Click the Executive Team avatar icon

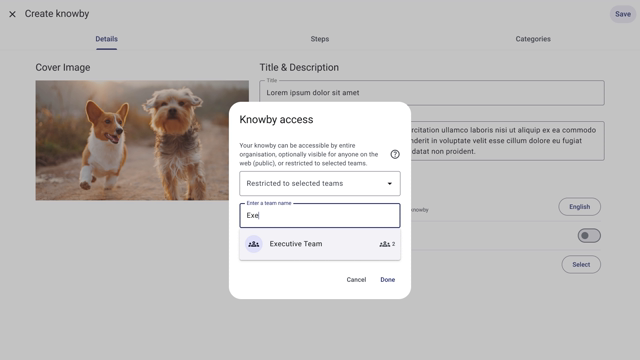[x=253, y=244]
